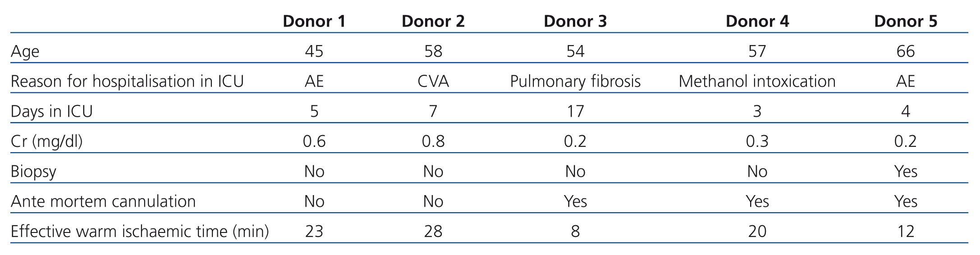The height and width of the screenshot is (255, 980).
Task: Click the Donor 3 column header
Action: point(575,21)
